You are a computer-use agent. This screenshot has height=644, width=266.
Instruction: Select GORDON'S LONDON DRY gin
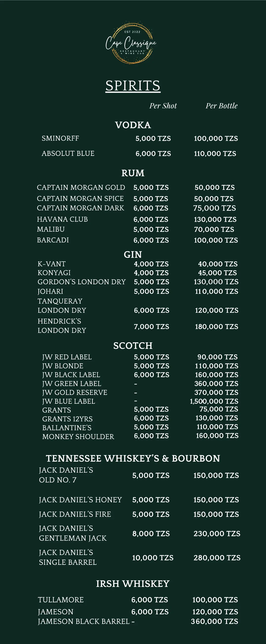point(82,282)
